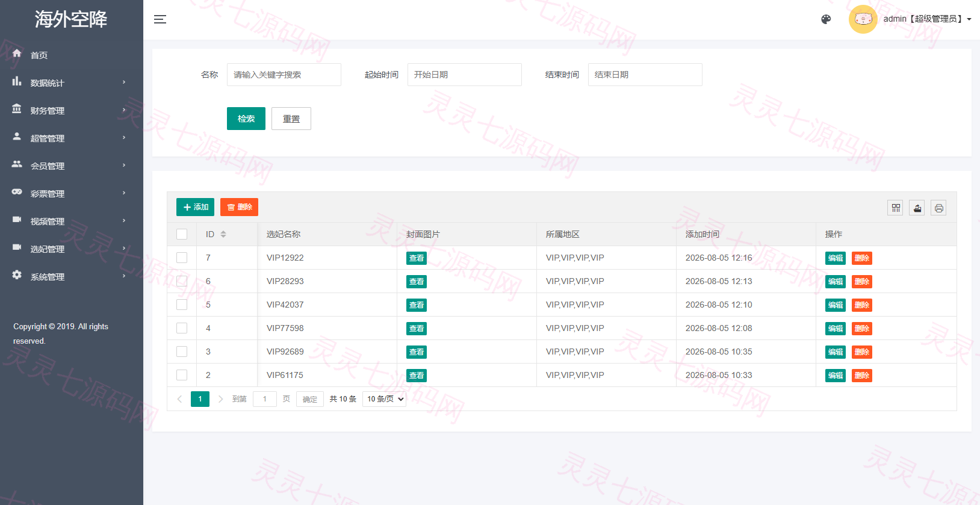The width and height of the screenshot is (980, 505).
Task: Click the print table icon
Action: [x=938, y=208]
